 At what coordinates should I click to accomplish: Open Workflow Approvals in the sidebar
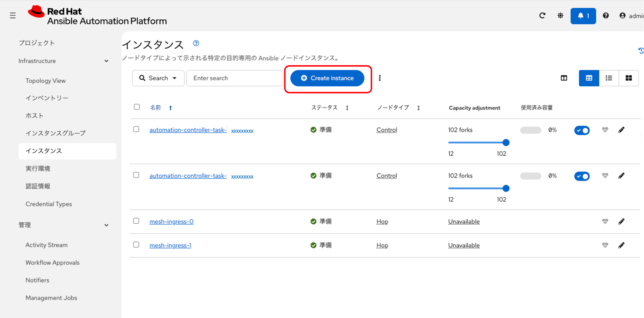53,263
